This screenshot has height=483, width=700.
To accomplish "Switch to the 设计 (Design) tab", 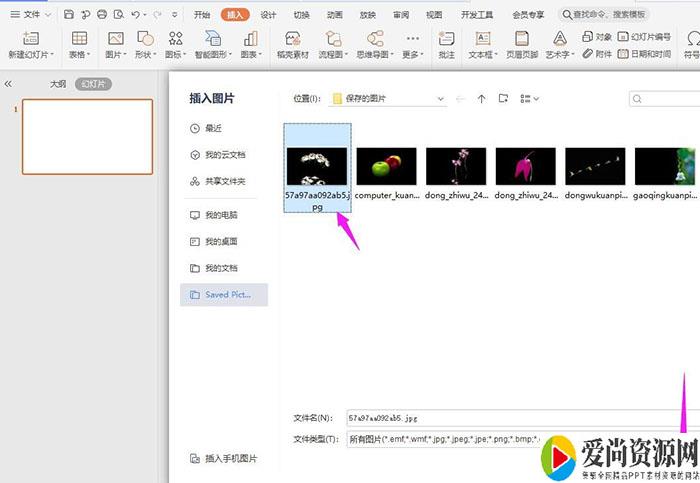I will 268,15.
